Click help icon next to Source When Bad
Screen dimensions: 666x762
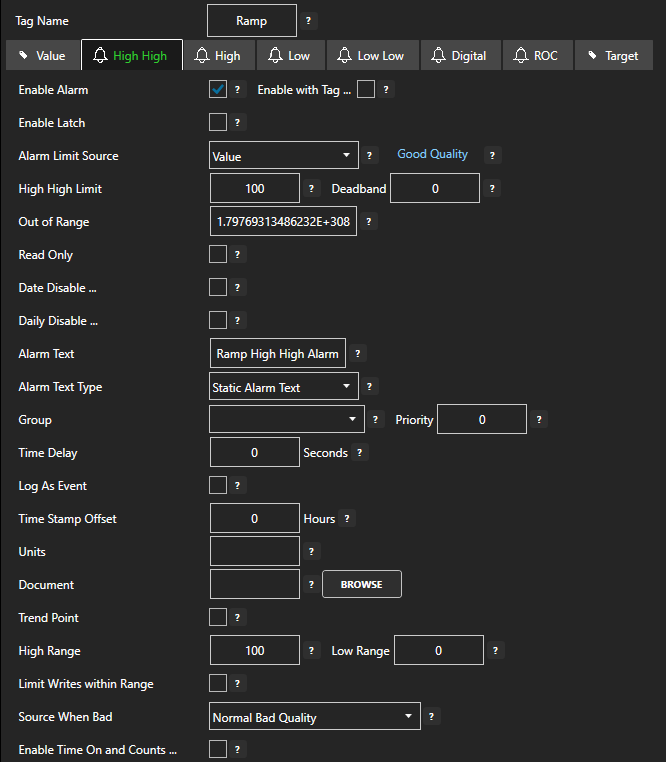click(432, 717)
